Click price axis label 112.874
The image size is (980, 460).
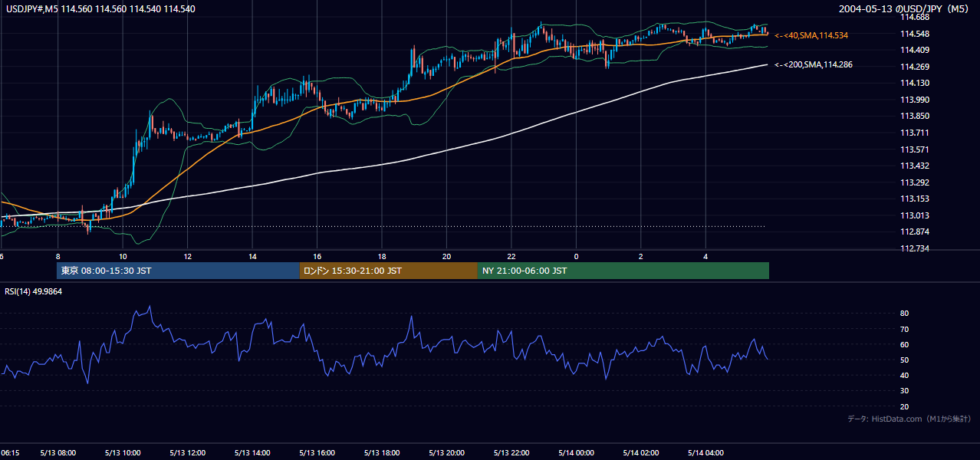click(x=914, y=232)
